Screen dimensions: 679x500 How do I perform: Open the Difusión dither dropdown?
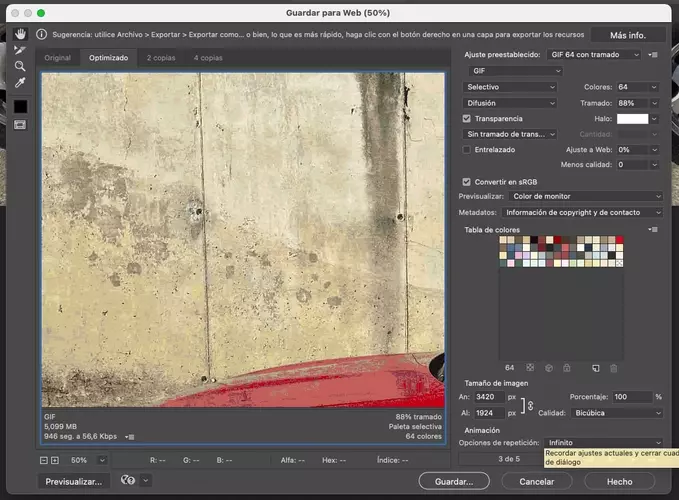[510, 103]
